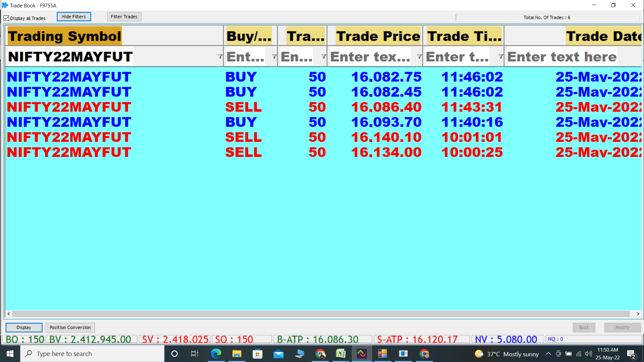
Task: Click the S-ATP : 16,120.17 status field
Action: point(422,339)
